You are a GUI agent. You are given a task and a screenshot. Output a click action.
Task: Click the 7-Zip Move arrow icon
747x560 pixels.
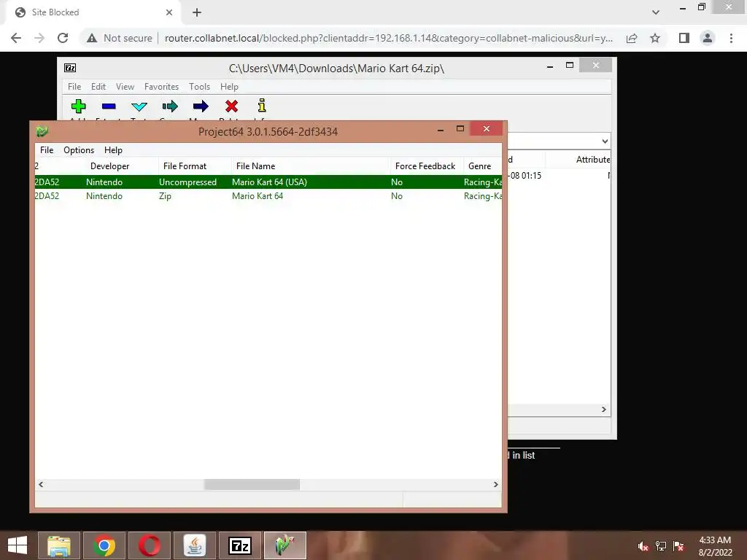pos(201,106)
